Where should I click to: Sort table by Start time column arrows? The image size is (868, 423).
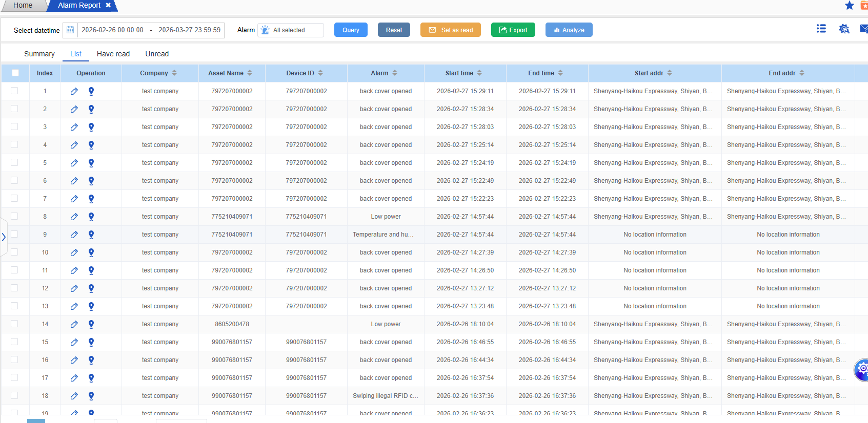(x=479, y=73)
